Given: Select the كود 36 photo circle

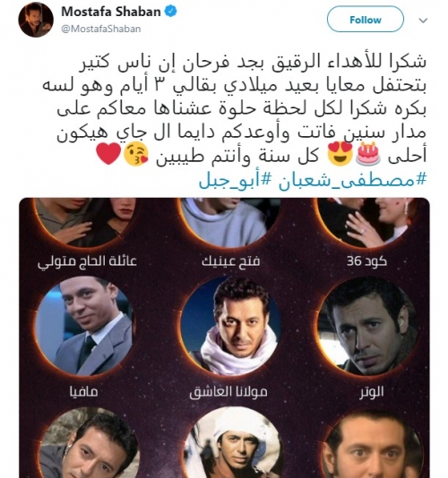Looking at the screenshot, I should 368,222.
